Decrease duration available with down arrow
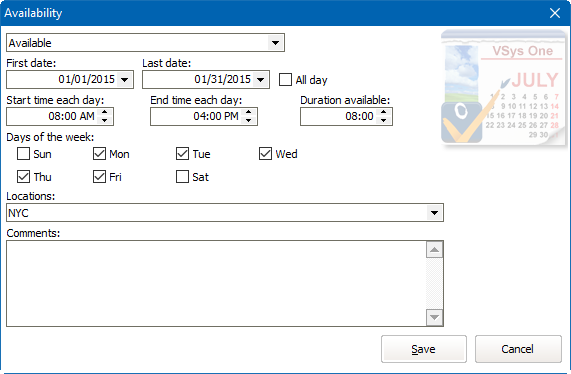Viewport: 571px width, 374px height. click(383, 121)
